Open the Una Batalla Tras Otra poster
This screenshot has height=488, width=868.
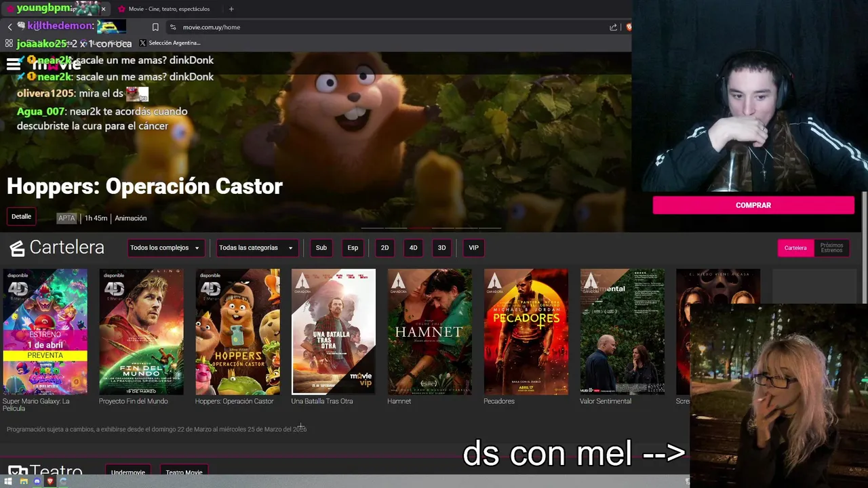[x=334, y=331]
